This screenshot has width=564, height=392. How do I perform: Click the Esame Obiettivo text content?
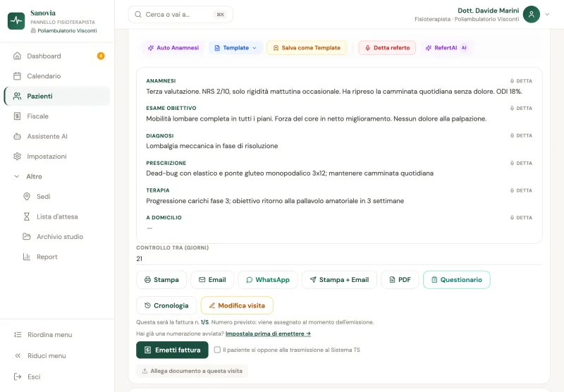316,118
